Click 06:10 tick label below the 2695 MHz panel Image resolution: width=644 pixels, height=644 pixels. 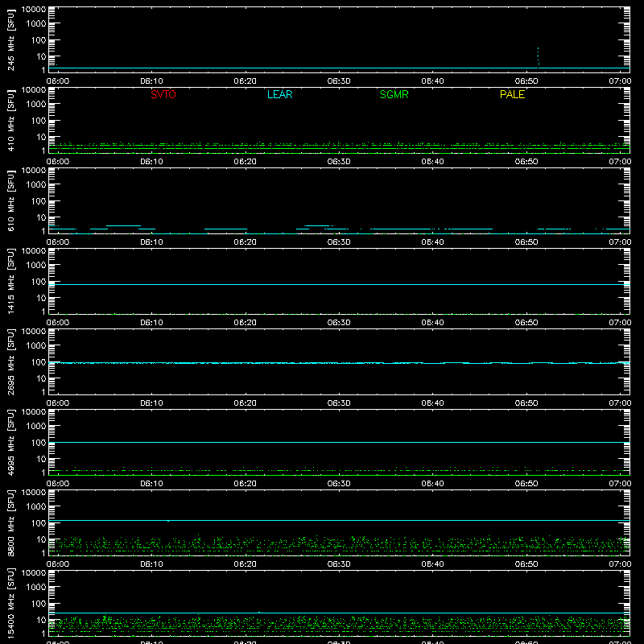click(151, 403)
